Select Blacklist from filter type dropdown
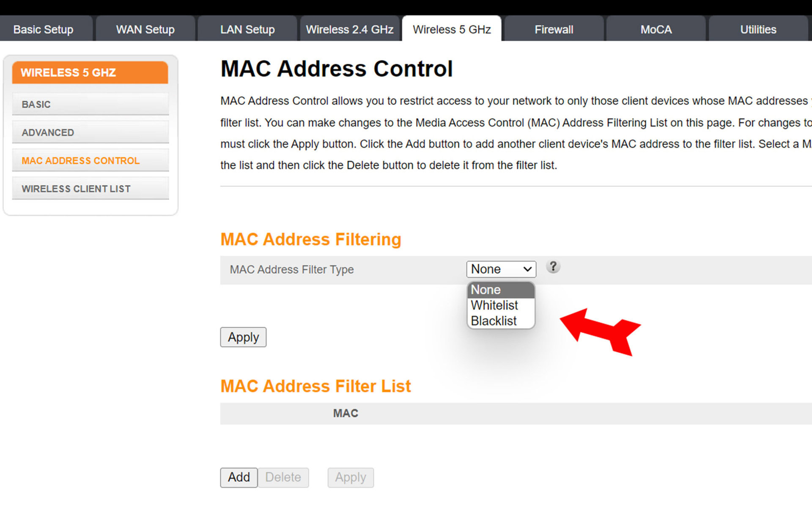The image size is (812, 519). pos(494,320)
